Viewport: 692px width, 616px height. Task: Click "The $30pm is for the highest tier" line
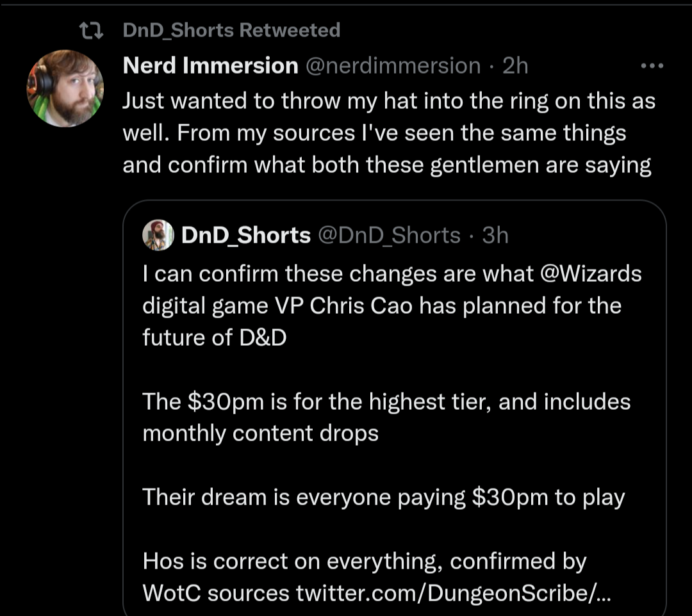click(386, 401)
